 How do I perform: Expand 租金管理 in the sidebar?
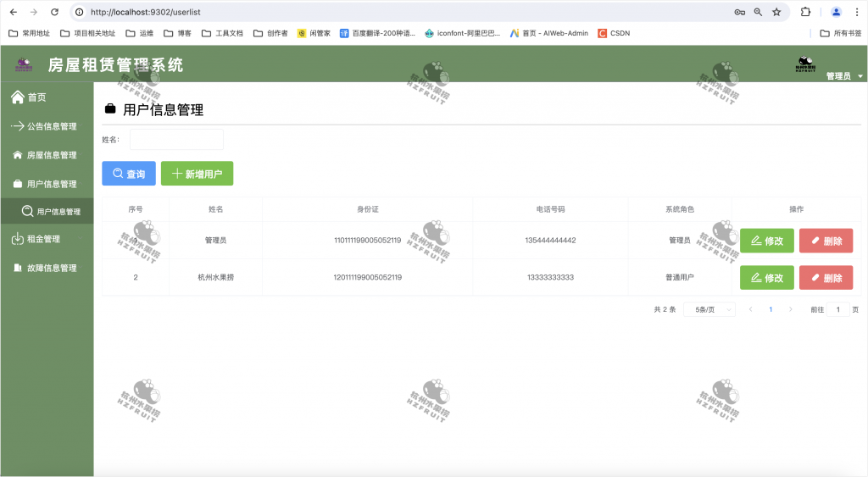tap(47, 239)
